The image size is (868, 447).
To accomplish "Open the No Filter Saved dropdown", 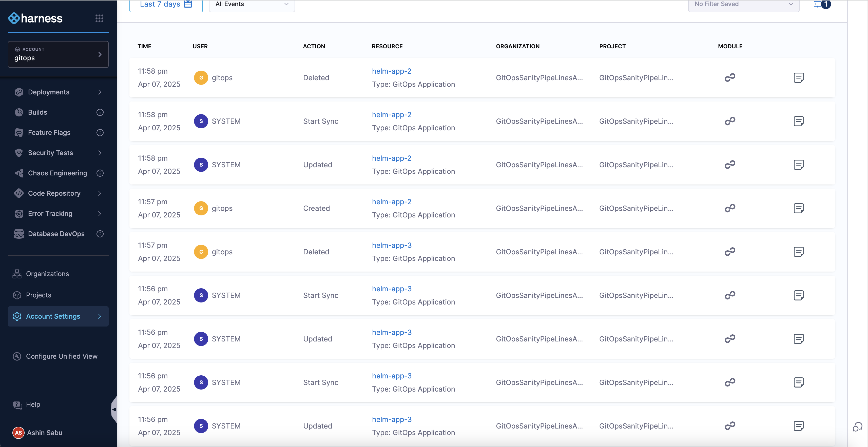I will (x=743, y=4).
